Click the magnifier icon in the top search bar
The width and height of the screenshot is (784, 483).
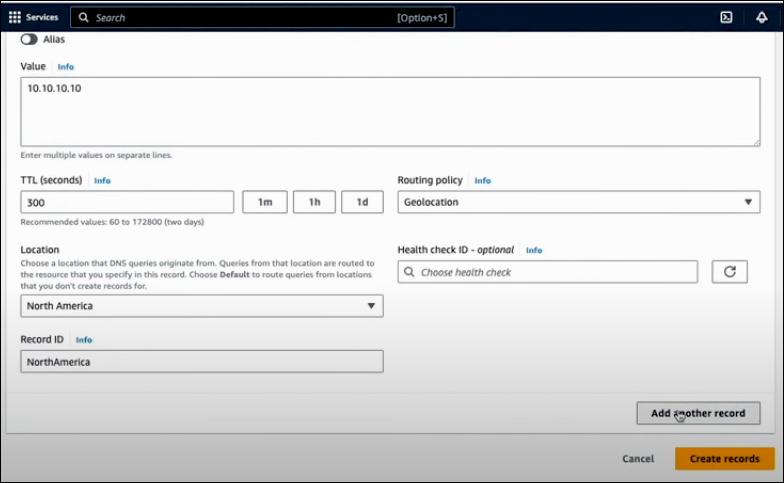coord(84,18)
